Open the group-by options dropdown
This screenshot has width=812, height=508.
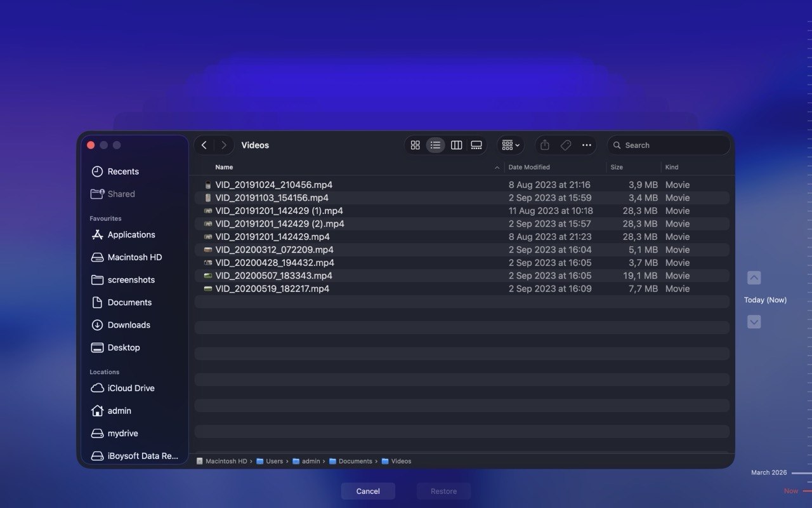pyautogui.click(x=511, y=145)
